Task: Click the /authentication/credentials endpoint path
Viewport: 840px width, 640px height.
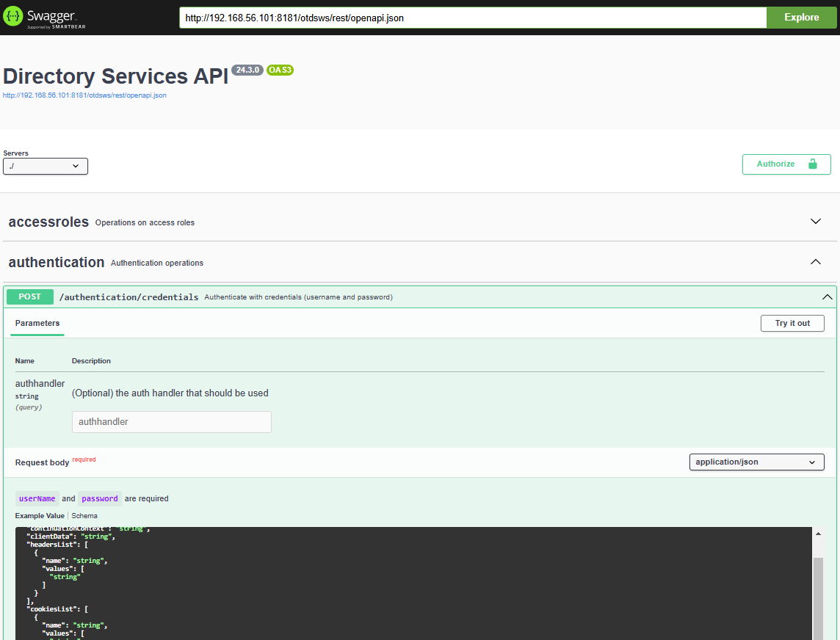Action: (128, 297)
